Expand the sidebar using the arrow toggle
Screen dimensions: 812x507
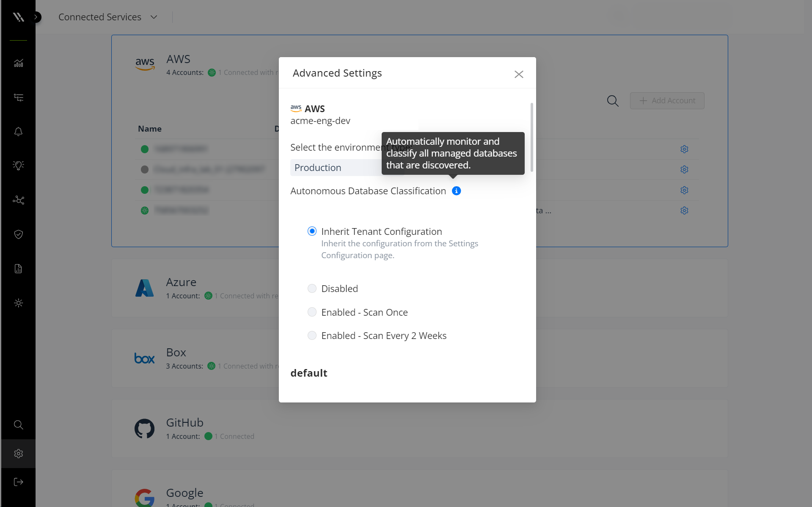click(x=37, y=17)
